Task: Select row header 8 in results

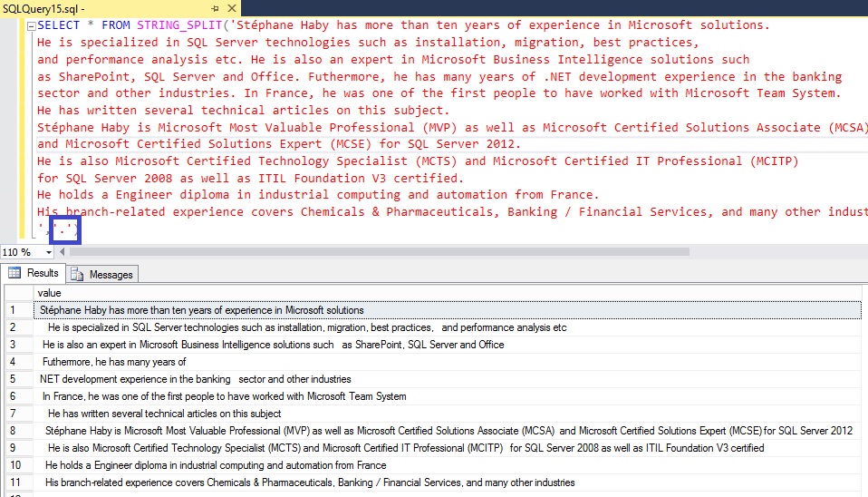Action: coord(19,431)
